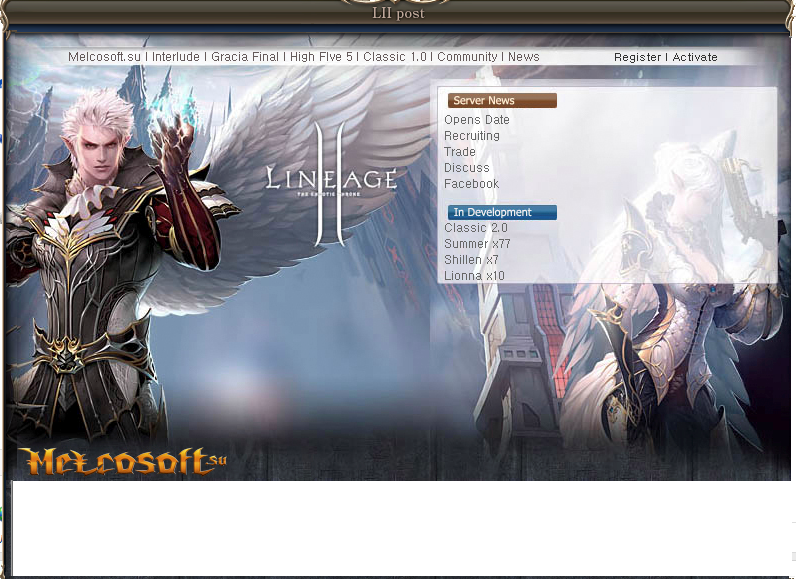The image size is (796, 579).
Task: Open the Opens Date news entry
Action: 477,120
